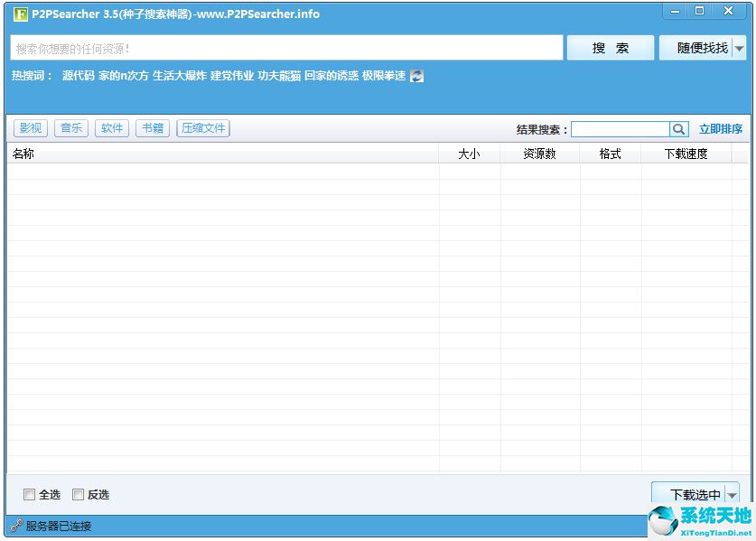Select hot word 回家的诱惑
The image size is (756, 541).
pos(331,76)
